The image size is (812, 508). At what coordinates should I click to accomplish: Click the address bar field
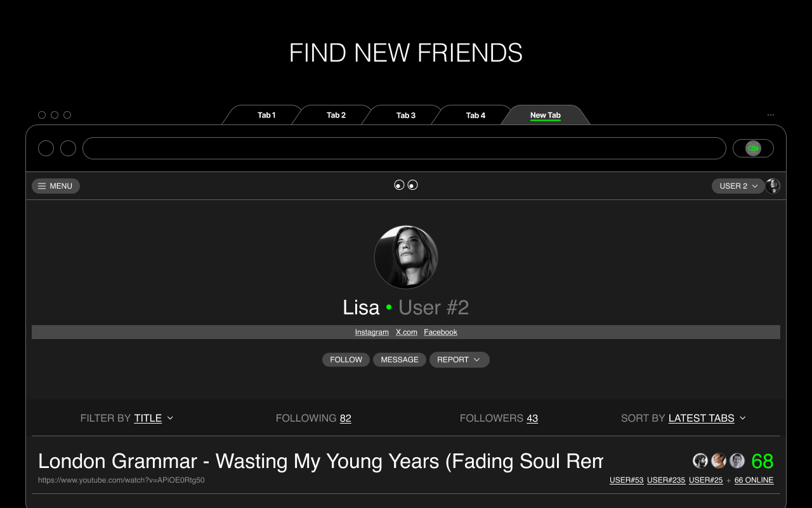tap(404, 148)
